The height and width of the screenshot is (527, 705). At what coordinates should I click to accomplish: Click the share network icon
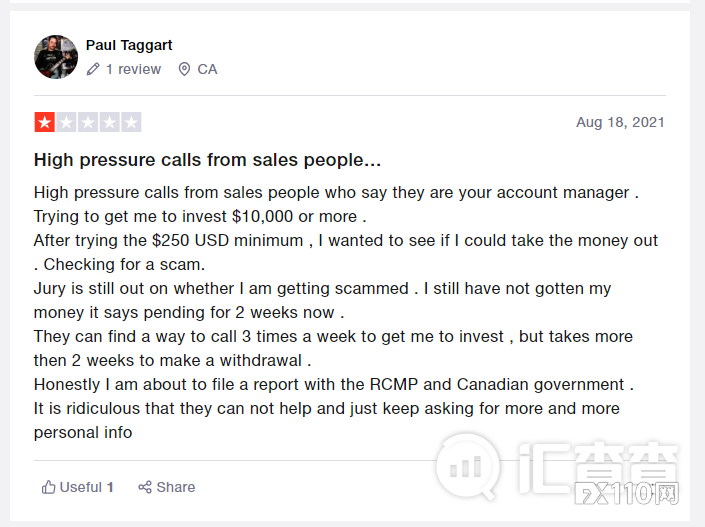145,487
